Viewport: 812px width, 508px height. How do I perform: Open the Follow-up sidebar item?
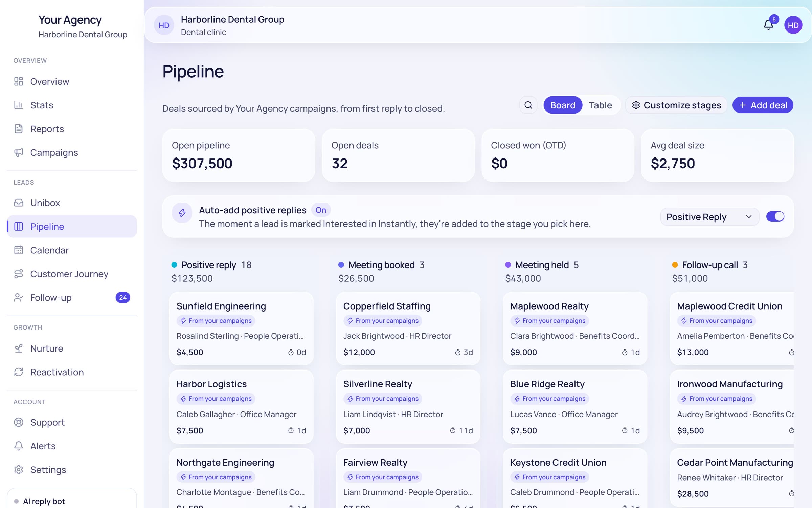[x=72, y=297]
